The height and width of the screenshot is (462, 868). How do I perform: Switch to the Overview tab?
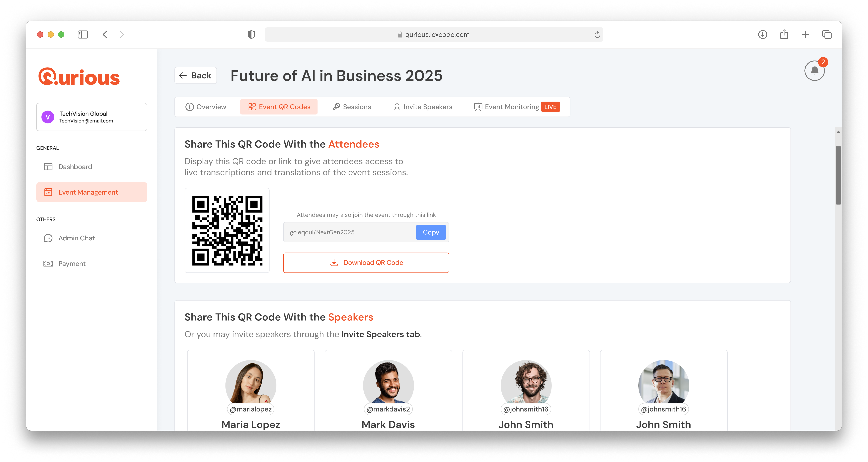(x=206, y=107)
